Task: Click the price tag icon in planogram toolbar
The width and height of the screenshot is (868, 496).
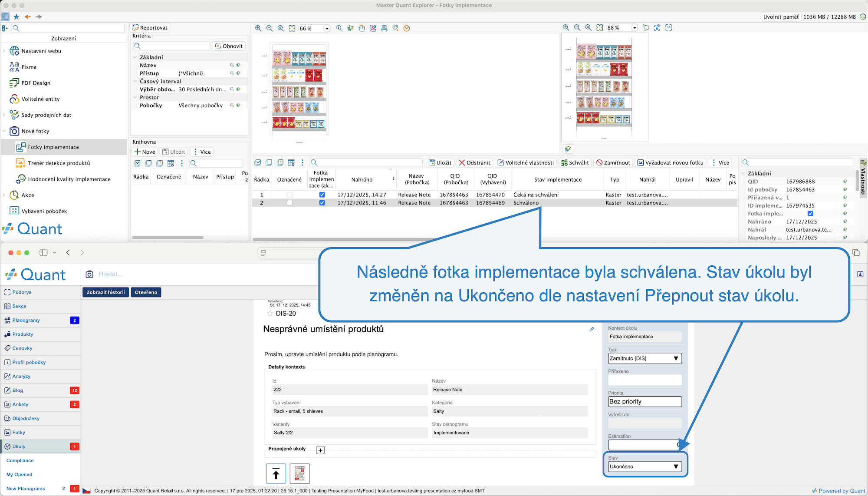Action: (x=395, y=28)
